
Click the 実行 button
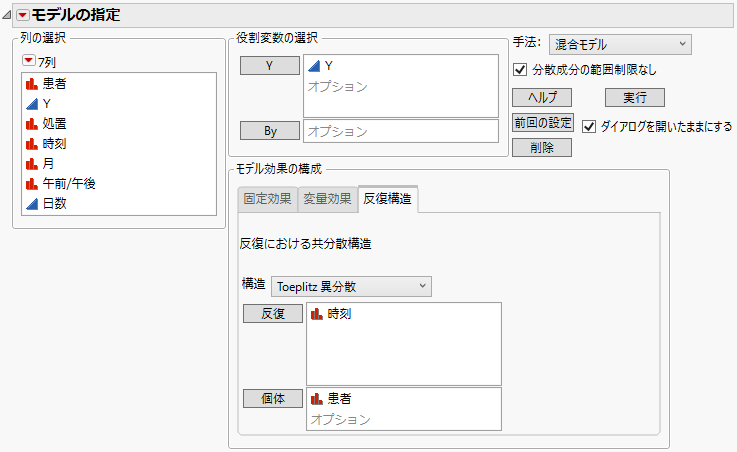634,97
